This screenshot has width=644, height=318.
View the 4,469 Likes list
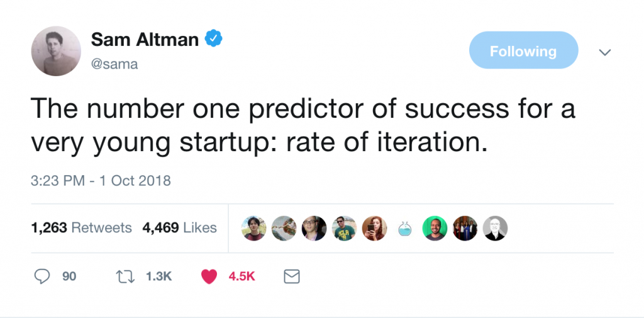tap(180, 228)
